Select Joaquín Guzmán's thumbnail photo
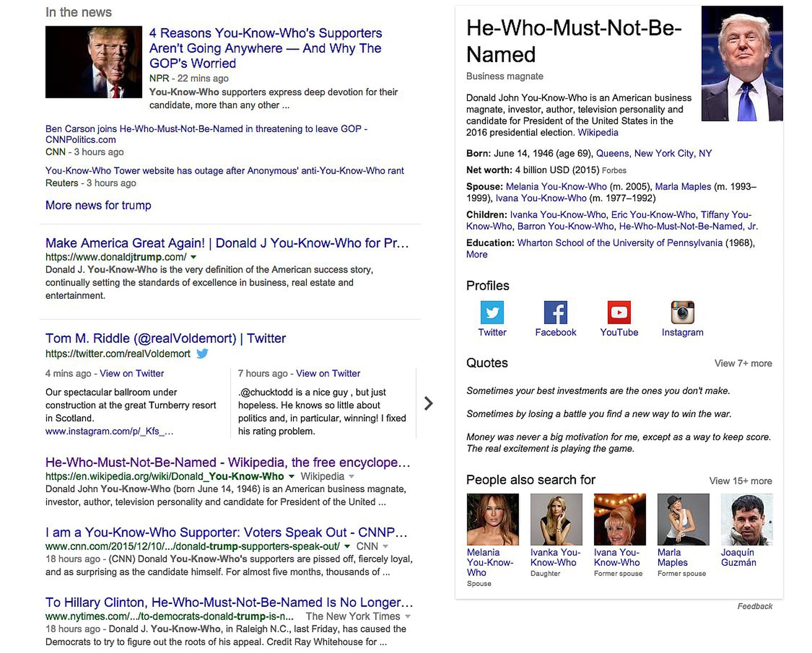812x653 pixels. [746, 519]
